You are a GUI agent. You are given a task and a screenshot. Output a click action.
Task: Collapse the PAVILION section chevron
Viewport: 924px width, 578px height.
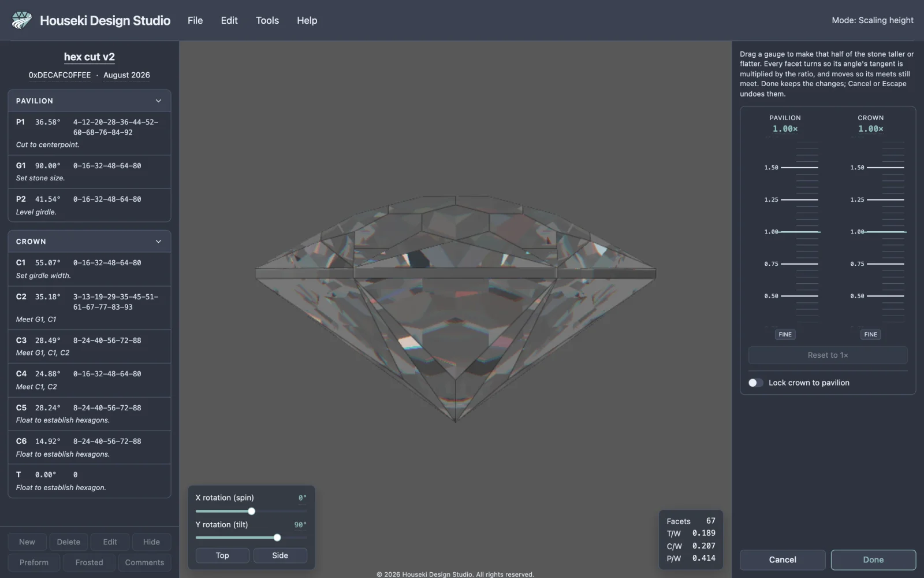coord(158,101)
